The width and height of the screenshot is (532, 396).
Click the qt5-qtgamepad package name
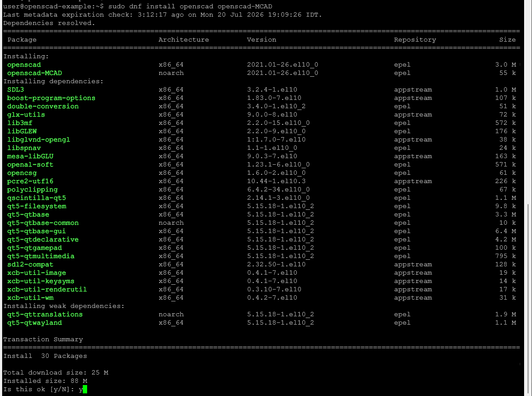(x=35, y=248)
